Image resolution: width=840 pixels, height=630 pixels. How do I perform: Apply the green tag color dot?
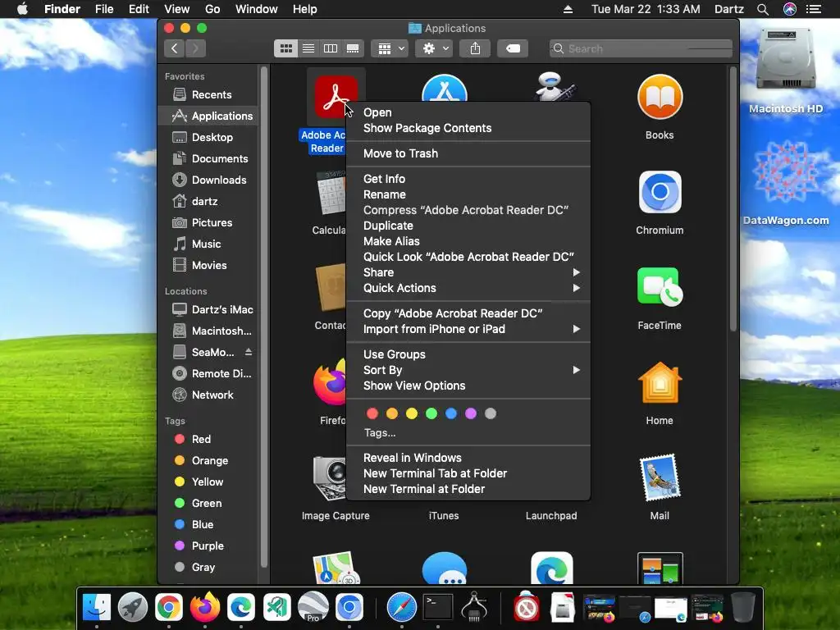click(x=431, y=413)
